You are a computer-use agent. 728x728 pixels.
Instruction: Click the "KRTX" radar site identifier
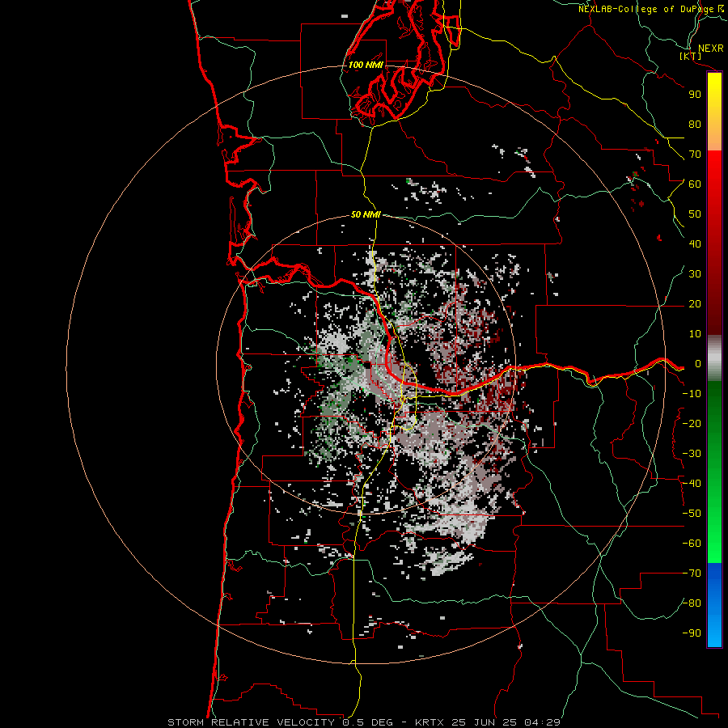(x=430, y=722)
